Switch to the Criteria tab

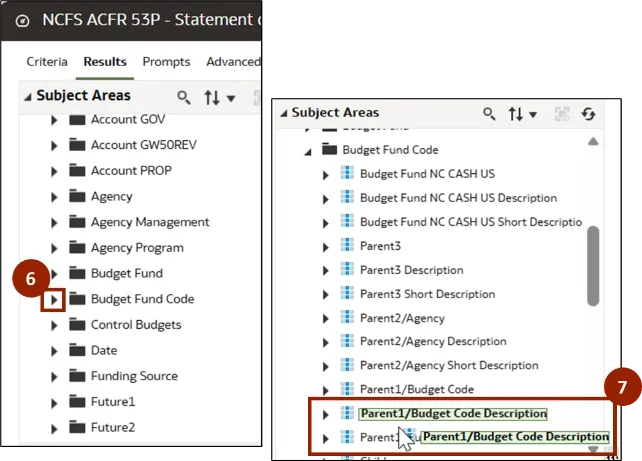coord(47,62)
